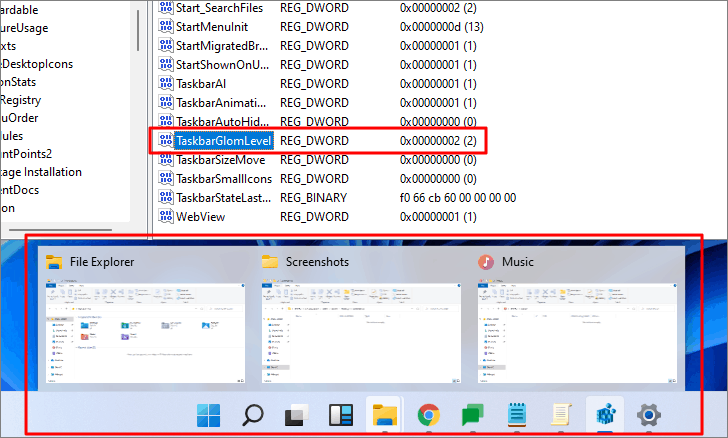Select the Screenshots window preview thumbnail

click(361, 333)
